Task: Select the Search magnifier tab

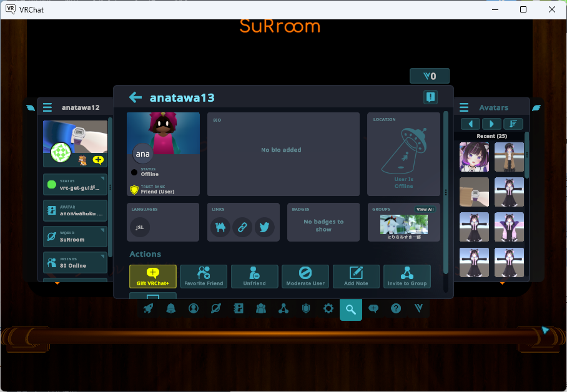Action: (351, 310)
